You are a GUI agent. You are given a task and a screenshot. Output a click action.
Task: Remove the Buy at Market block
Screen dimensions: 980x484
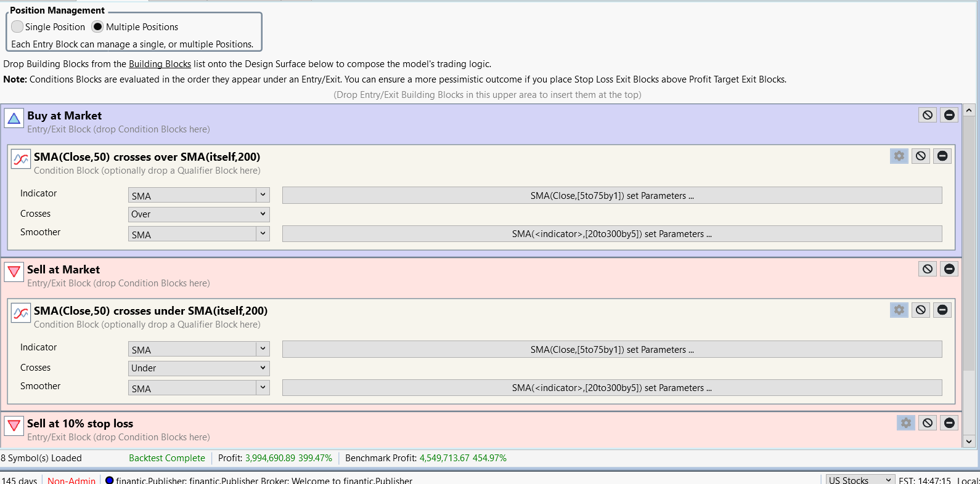(x=949, y=115)
